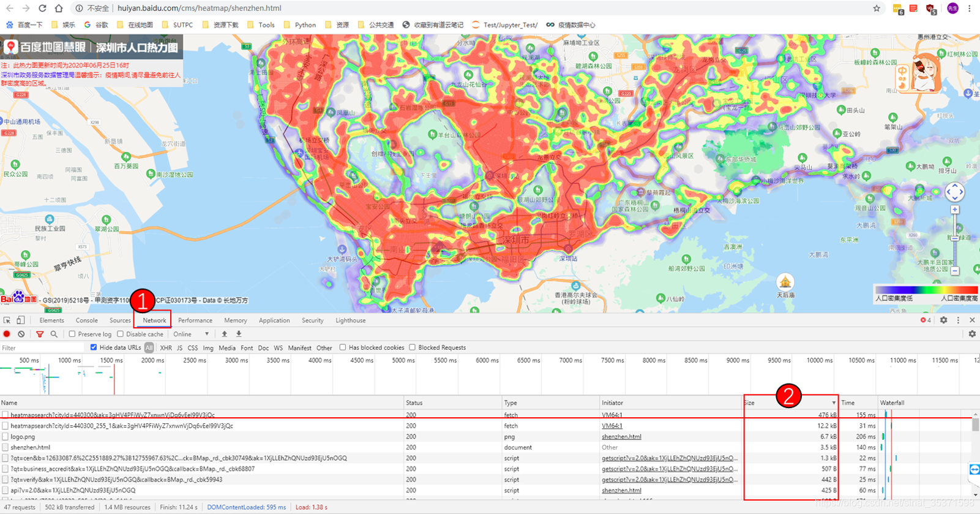980x514 pixels.
Task: Click the red error count indicator
Action: tap(926, 320)
